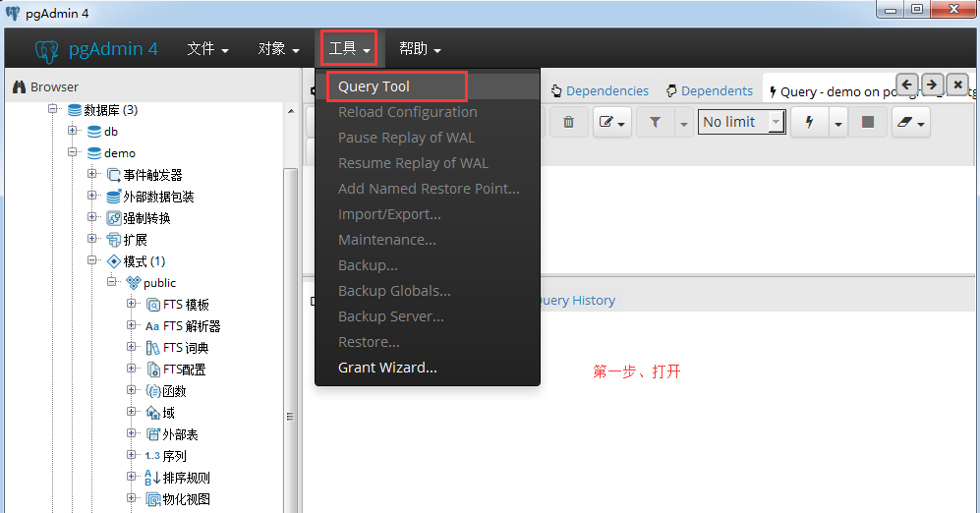The width and height of the screenshot is (980, 513).
Task: Click the 工具 menu
Action: click(349, 48)
